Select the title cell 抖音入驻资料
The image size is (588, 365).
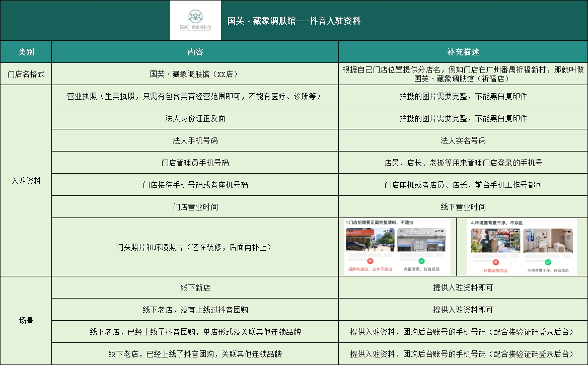[294, 21]
